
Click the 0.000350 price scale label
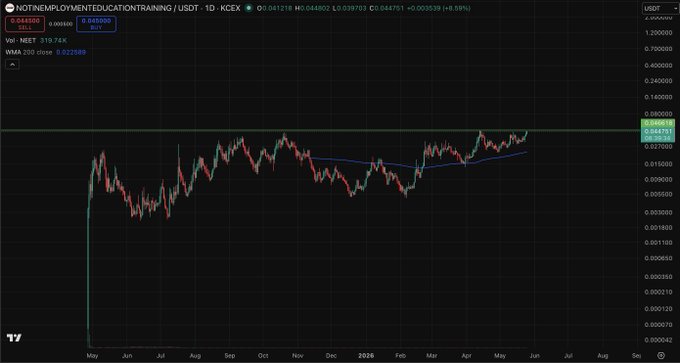coord(658,276)
